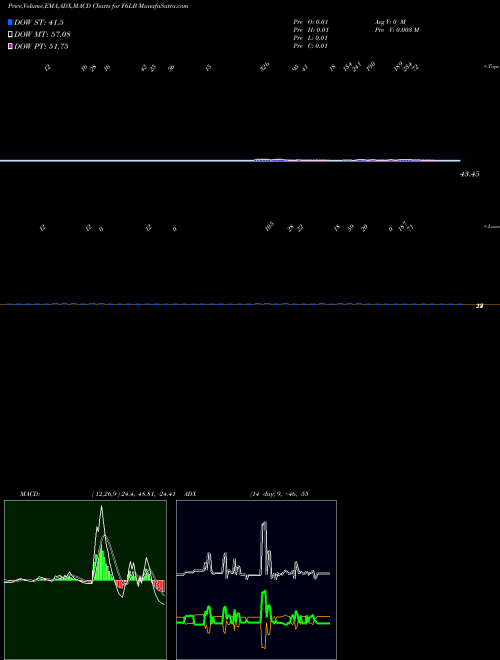Click the MACD parameters '(12,26,9) 24.4, 48.81, -24.41'
Viewport: 500px width, 660px height.
click(133, 494)
